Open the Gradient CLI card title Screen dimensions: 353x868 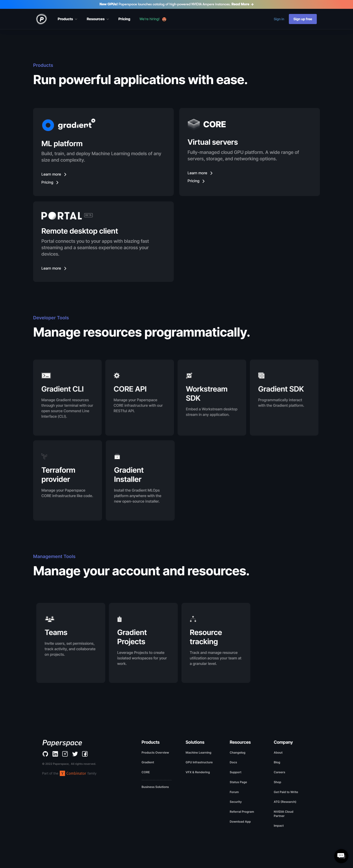(63, 389)
